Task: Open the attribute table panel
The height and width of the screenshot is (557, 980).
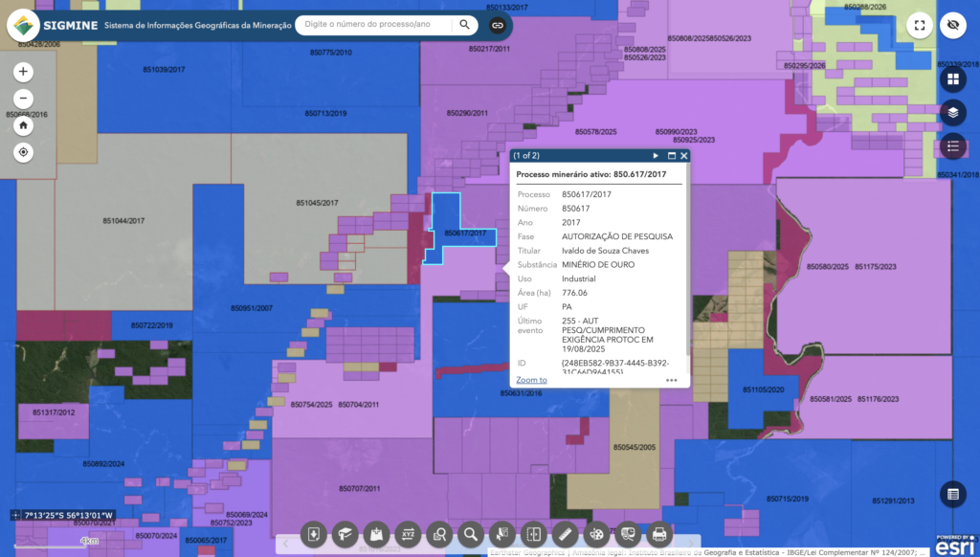Action: 953,494
